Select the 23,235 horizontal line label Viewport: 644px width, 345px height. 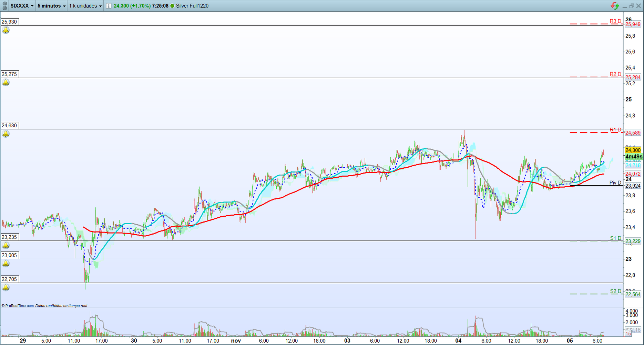(x=10, y=237)
